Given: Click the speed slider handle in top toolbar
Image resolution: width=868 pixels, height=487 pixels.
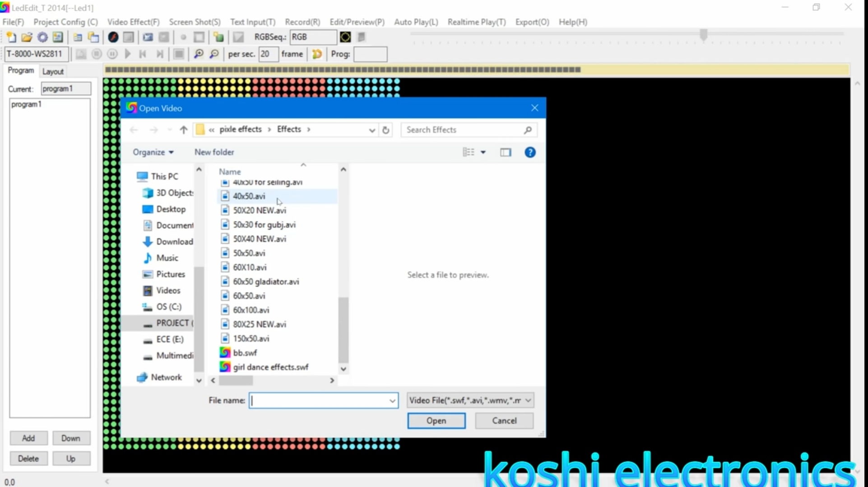Looking at the screenshot, I should 703,35.
